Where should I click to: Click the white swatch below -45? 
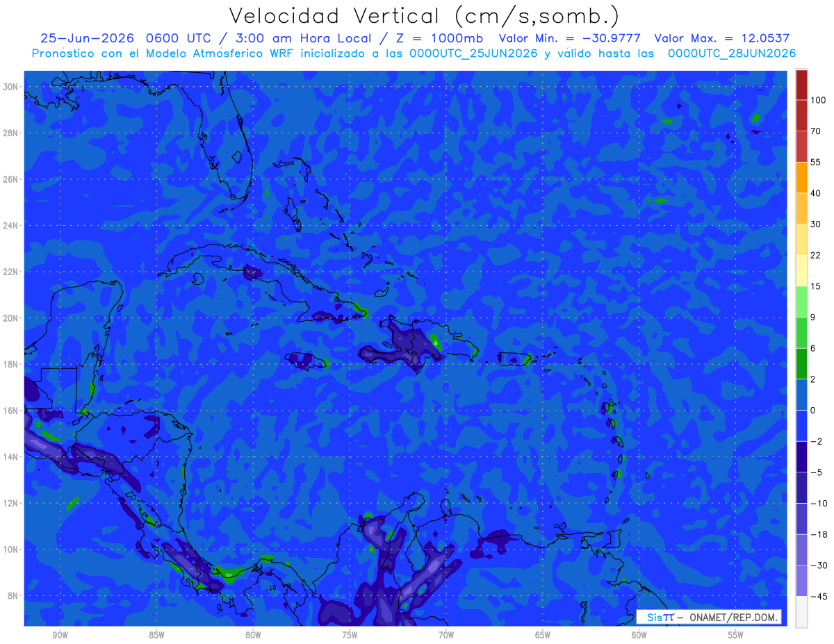click(801, 611)
